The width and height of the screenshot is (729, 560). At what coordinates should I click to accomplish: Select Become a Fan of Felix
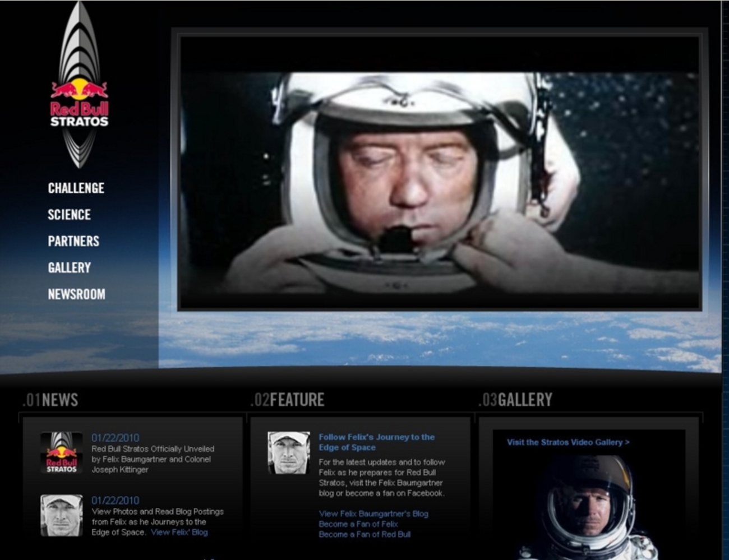point(358,524)
